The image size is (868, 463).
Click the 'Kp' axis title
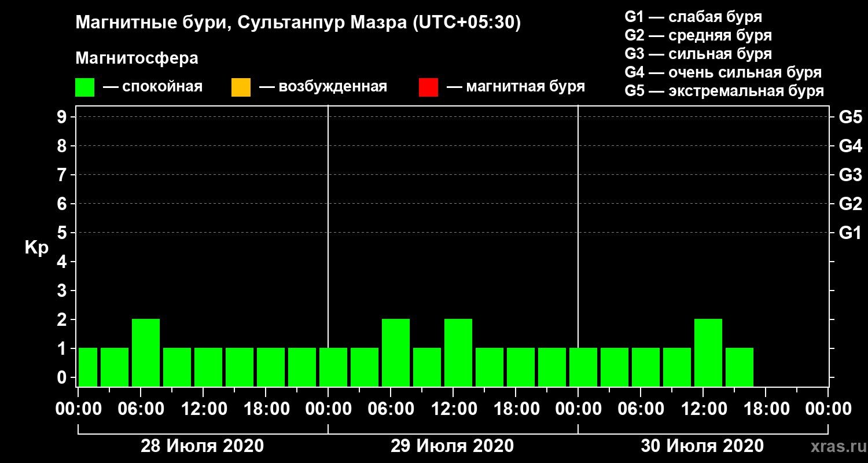point(36,248)
